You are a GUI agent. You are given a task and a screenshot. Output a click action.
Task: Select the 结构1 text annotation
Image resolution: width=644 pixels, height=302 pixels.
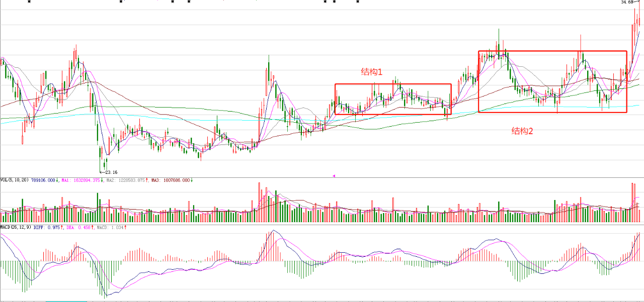click(372, 72)
